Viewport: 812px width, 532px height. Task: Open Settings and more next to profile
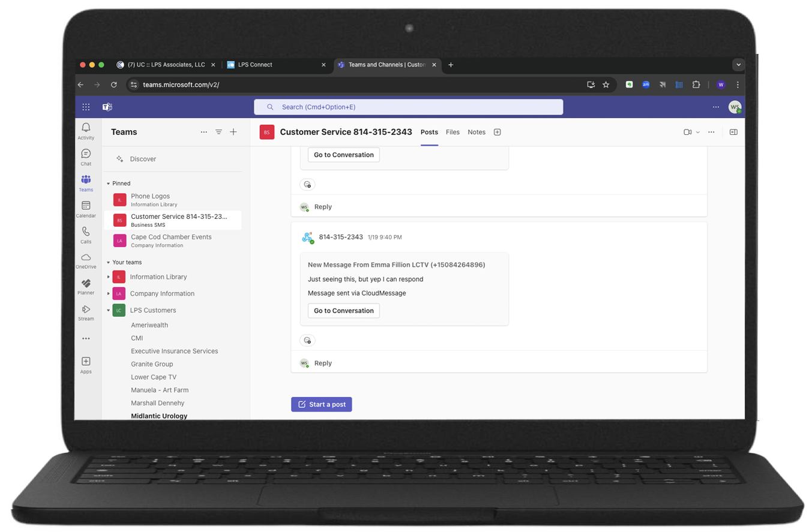[715, 107]
